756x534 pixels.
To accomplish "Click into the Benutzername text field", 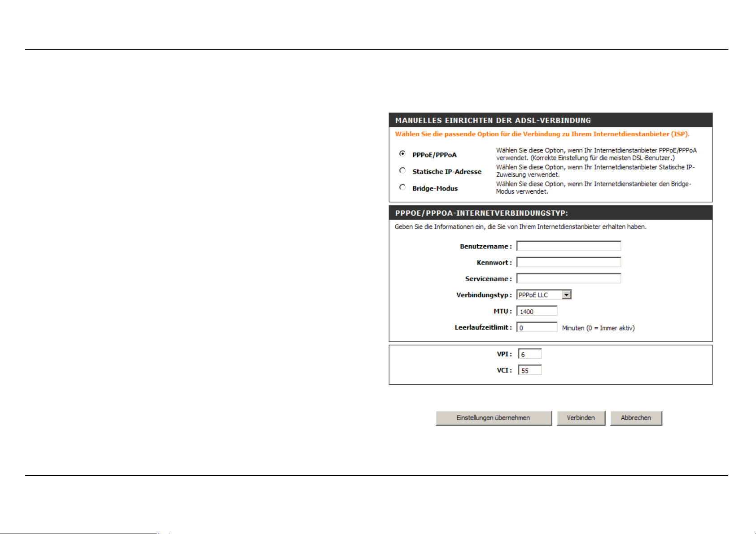I will click(x=568, y=246).
